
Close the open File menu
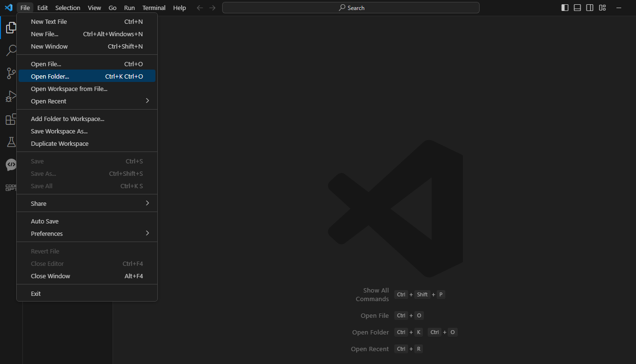click(x=25, y=8)
